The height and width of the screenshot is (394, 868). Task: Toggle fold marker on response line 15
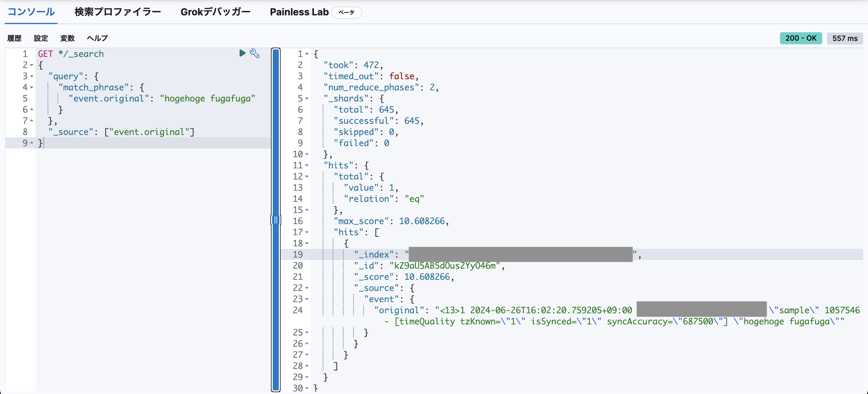tap(307, 210)
